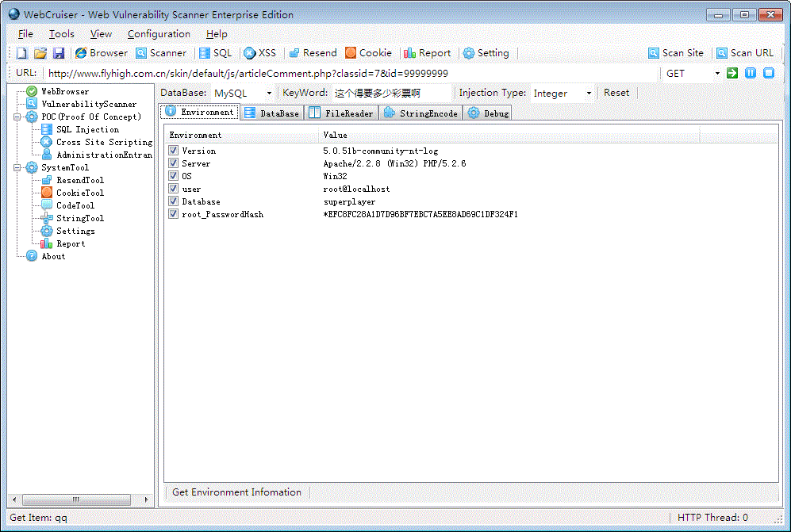The height and width of the screenshot is (532, 791).
Task: Collapse the SystemTool tree node
Action: (x=17, y=167)
